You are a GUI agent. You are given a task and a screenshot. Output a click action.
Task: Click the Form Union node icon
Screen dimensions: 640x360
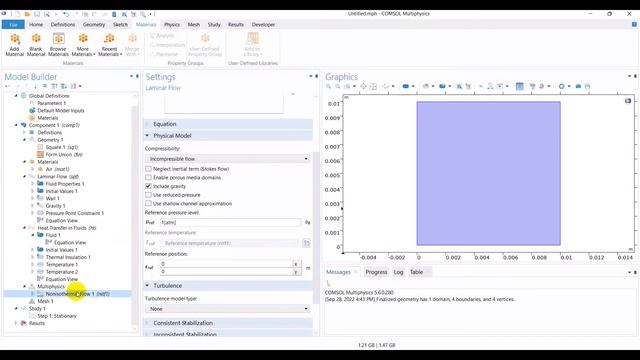click(x=40, y=154)
